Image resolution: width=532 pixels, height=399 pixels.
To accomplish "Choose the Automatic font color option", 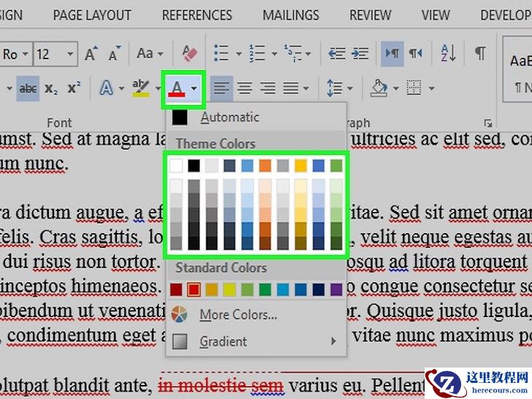I will [256, 118].
